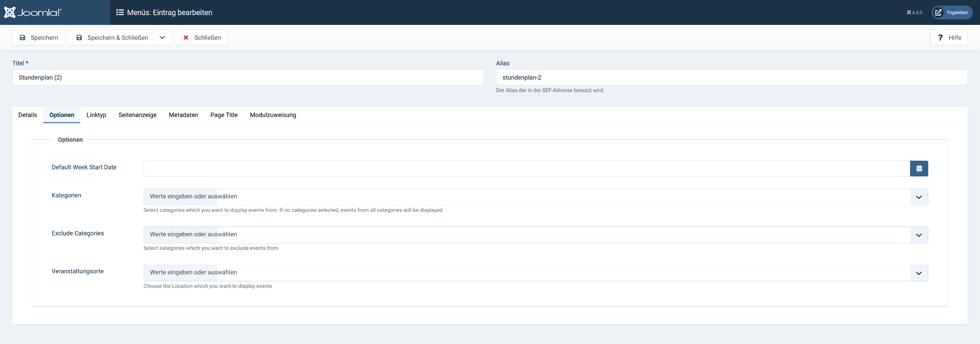Open the Veranstaltungsorte dropdown
Screen dimensions: 980x344
pyautogui.click(x=919, y=273)
